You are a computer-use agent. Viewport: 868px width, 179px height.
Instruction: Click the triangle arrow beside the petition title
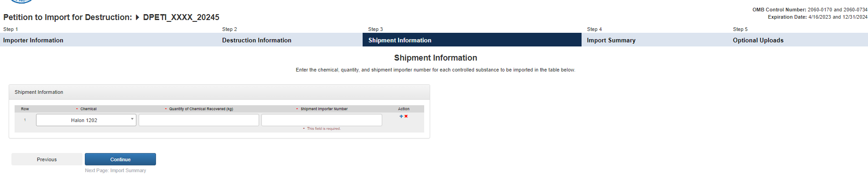[137, 17]
